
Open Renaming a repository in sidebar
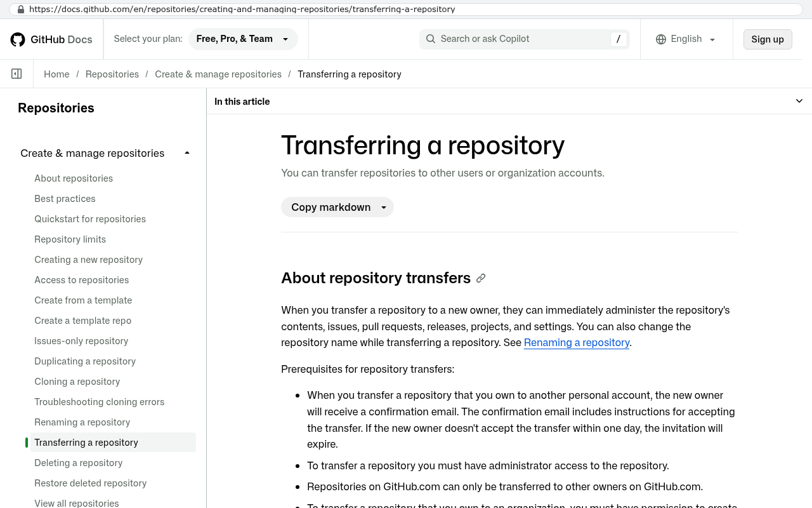[82, 422]
